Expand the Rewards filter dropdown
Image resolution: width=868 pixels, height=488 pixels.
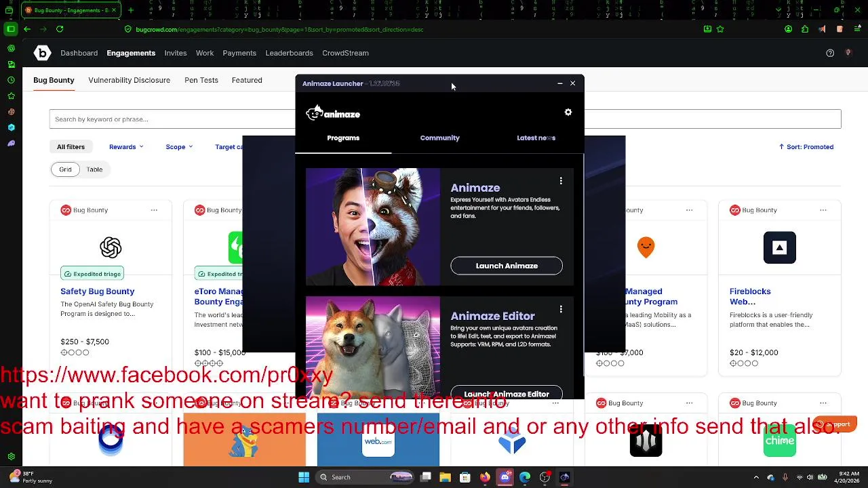[126, 146]
